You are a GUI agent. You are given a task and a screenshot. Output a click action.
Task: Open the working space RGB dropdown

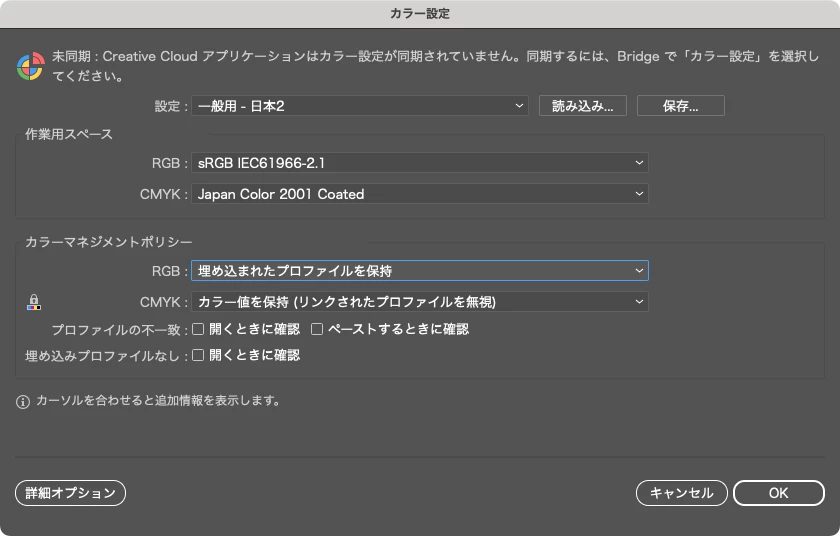[x=419, y=163]
